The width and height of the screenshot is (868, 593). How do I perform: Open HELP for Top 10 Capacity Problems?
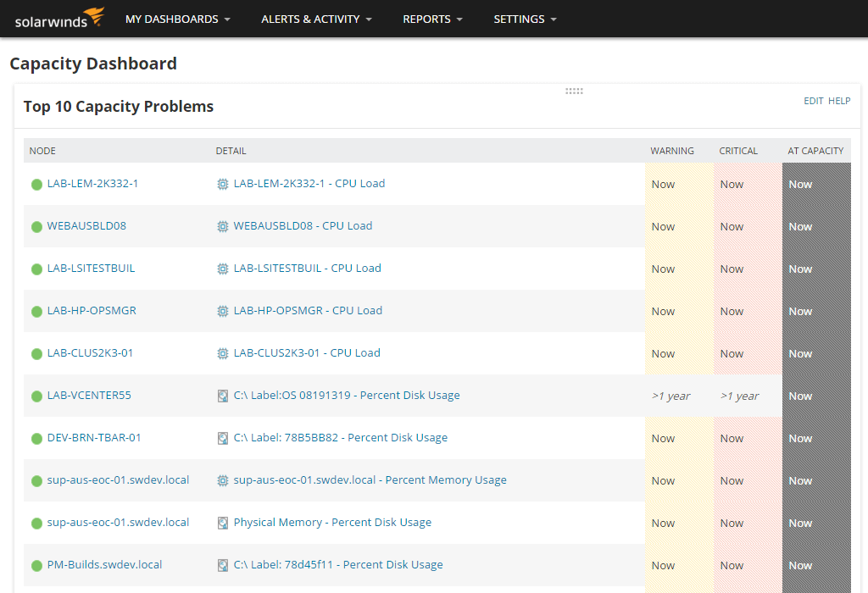point(839,101)
